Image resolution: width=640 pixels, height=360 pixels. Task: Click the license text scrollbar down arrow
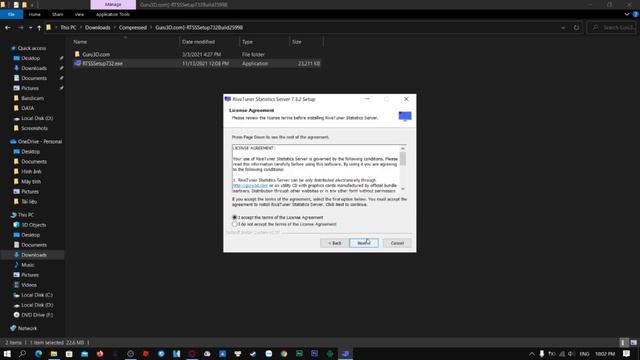click(x=403, y=189)
